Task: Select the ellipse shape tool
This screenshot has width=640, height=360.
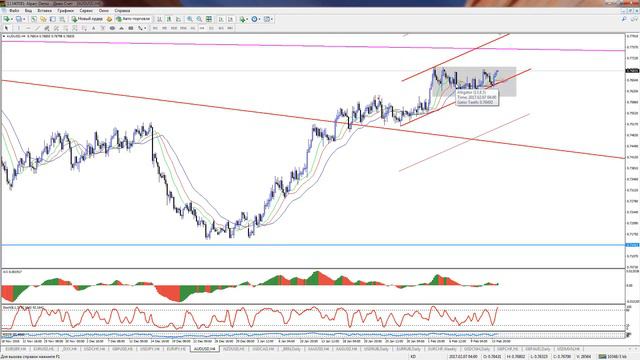Action: [x=112, y=28]
